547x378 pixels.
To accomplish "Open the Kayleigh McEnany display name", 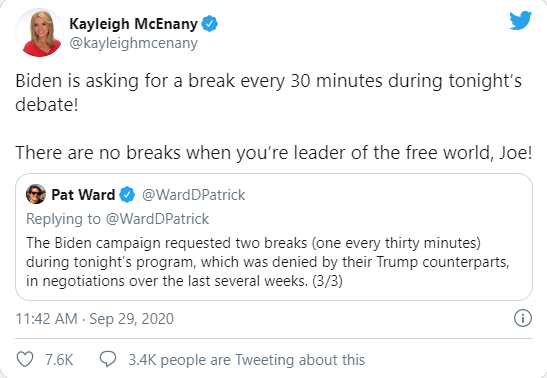I will pyautogui.click(x=134, y=24).
